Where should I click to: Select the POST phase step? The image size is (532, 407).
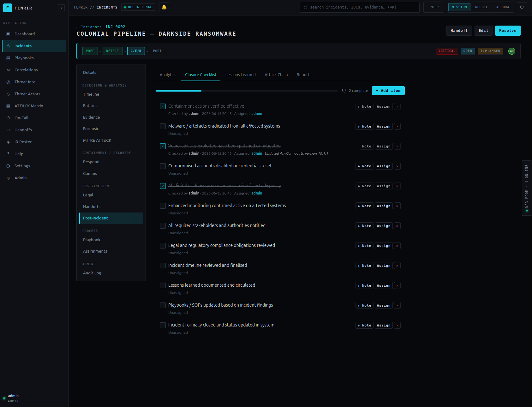coord(157,51)
